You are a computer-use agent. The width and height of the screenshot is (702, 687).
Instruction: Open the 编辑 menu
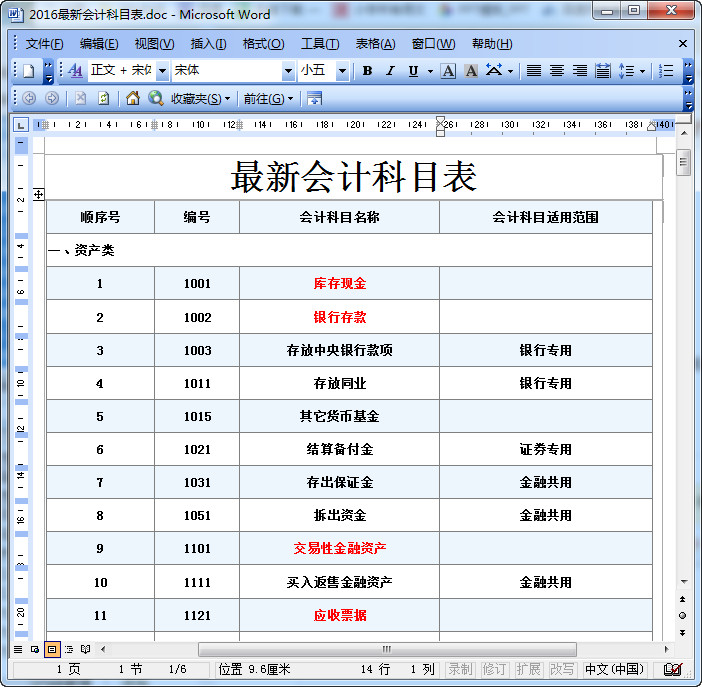(x=99, y=44)
